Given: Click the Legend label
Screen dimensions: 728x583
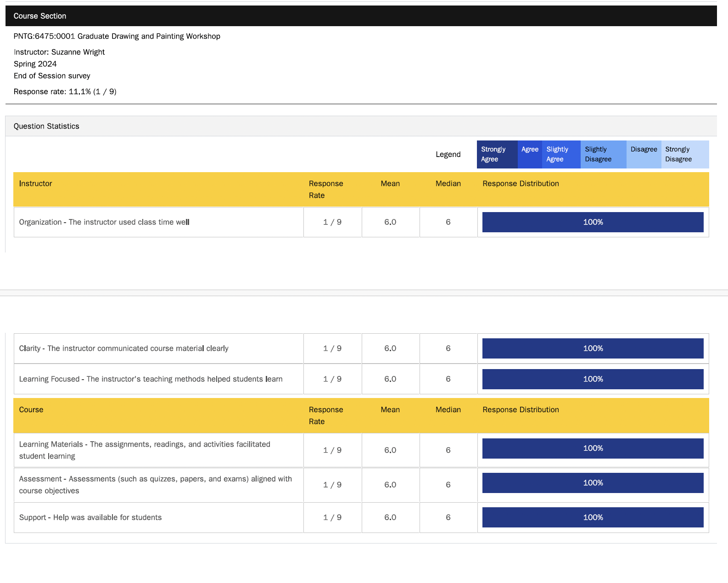Looking at the screenshot, I should (x=448, y=155).
